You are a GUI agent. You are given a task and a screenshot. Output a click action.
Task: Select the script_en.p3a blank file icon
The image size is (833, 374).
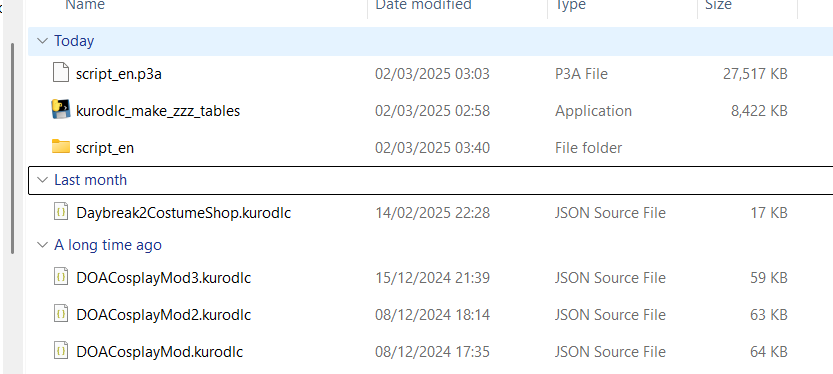[61, 72]
